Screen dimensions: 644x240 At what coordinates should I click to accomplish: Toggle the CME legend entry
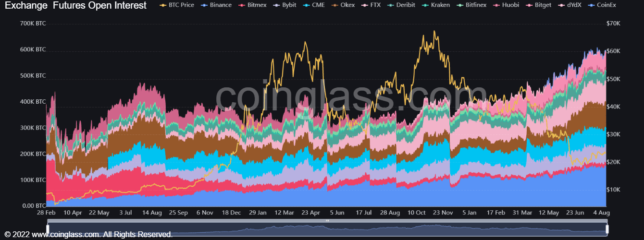point(314,5)
